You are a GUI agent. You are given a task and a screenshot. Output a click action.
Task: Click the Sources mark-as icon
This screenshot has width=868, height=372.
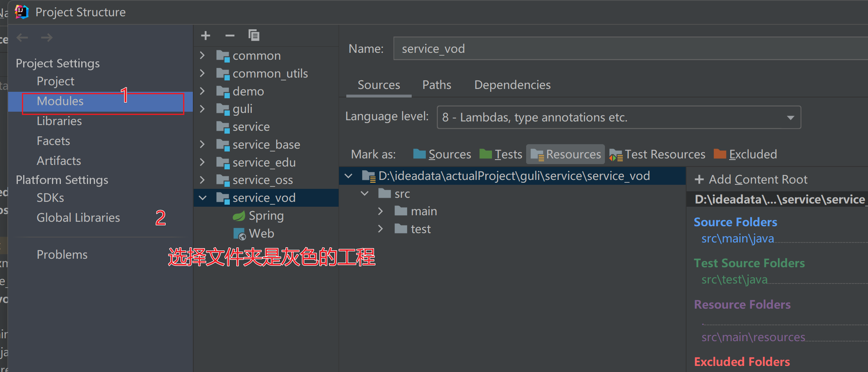(442, 154)
